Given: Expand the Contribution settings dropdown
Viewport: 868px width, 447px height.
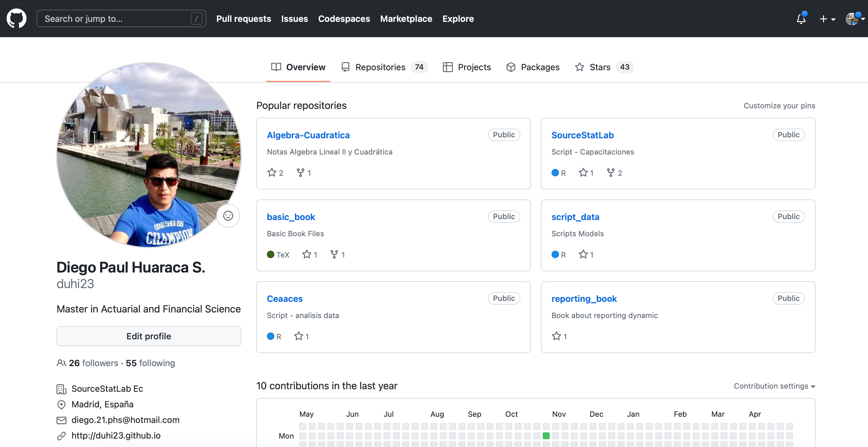Looking at the screenshot, I should [x=774, y=386].
